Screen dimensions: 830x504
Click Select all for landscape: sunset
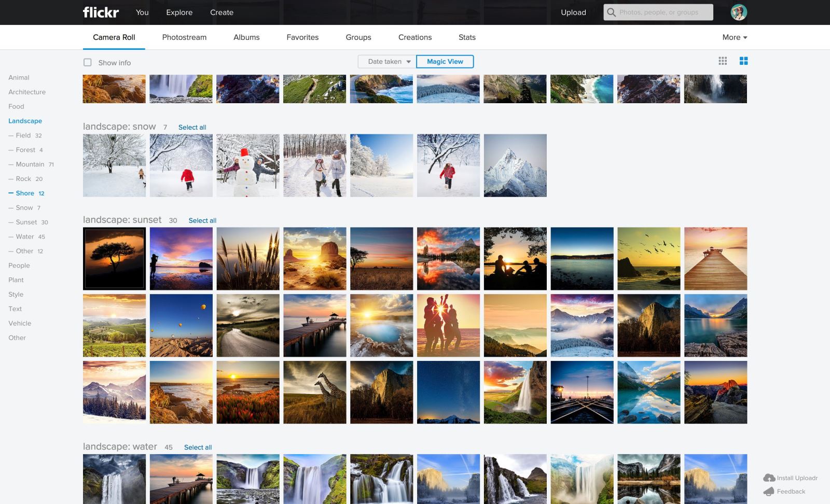click(x=202, y=220)
